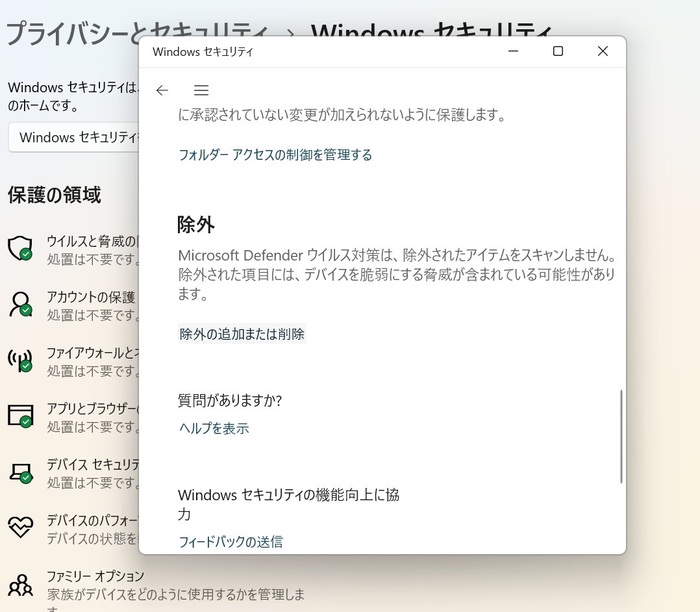The height and width of the screenshot is (612, 700).
Task: Open フォルダー アクセスの制御を管理する
Action: pyautogui.click(x=275, y=155)
